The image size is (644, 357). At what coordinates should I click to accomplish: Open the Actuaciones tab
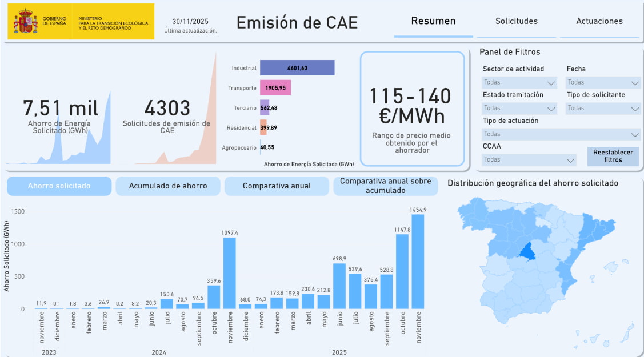pyautogui.click(x=599, y=21)
